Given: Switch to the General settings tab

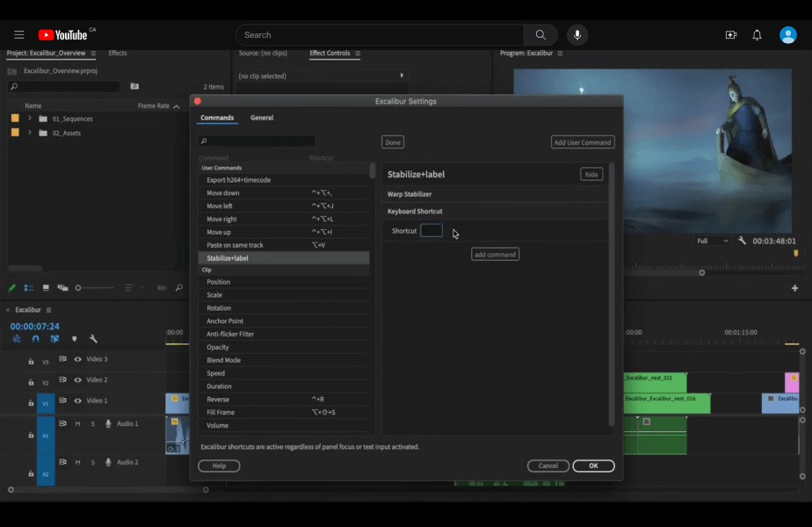Looking at the screenshot, I should point(262,118).
